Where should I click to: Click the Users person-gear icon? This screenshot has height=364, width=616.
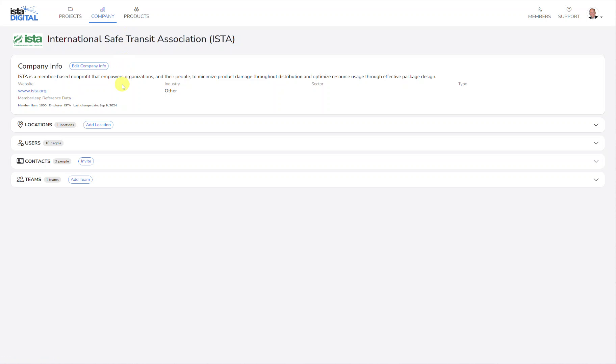21,143
